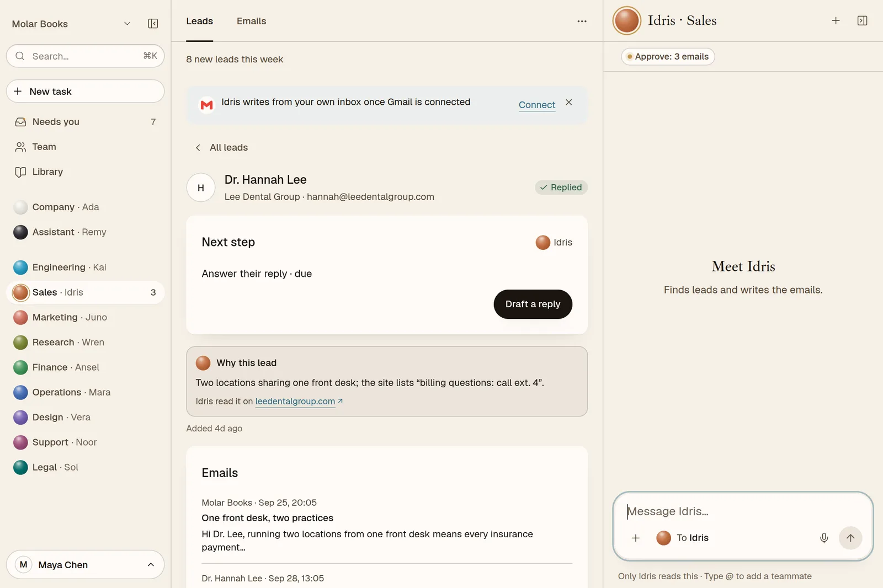Open the more options ellipsis menu
This screenshot has width=883, height=588.
pyautogui.click(x=582, y=22)
